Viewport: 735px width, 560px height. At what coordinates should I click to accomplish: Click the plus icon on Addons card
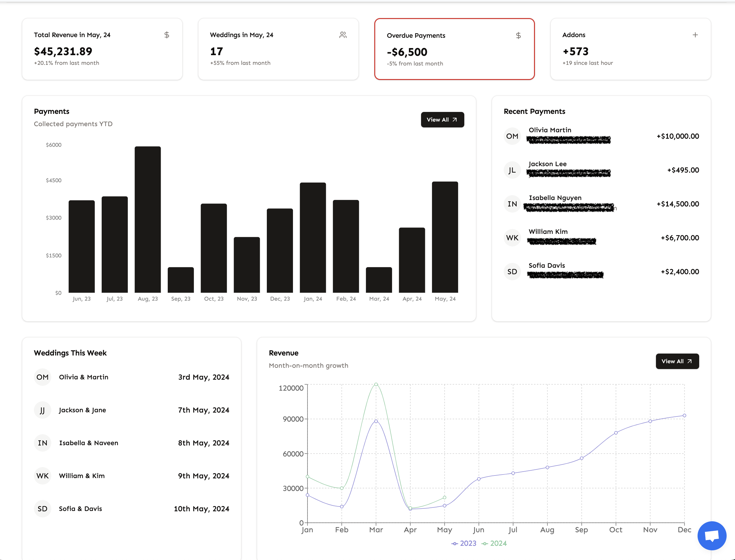click(695, 35)
